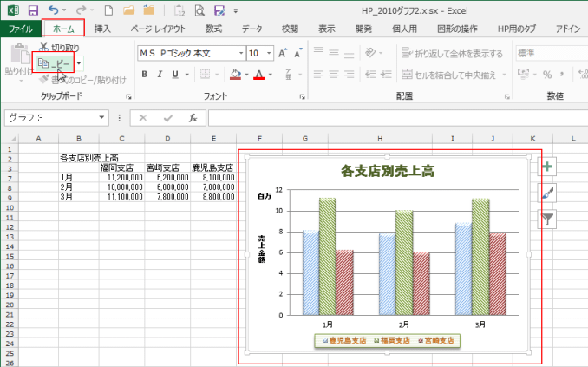Click the accounting number format icon
This screenshot has height=367, width=588.
(523, 75)
